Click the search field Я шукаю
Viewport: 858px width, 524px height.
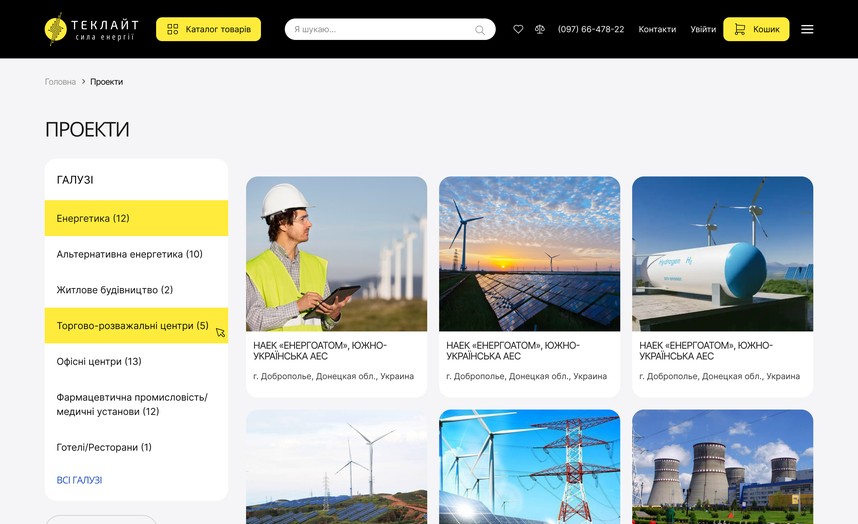390,29
